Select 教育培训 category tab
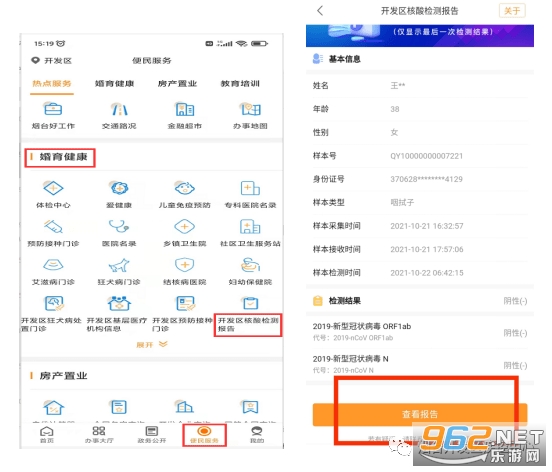 coord(240,84)
